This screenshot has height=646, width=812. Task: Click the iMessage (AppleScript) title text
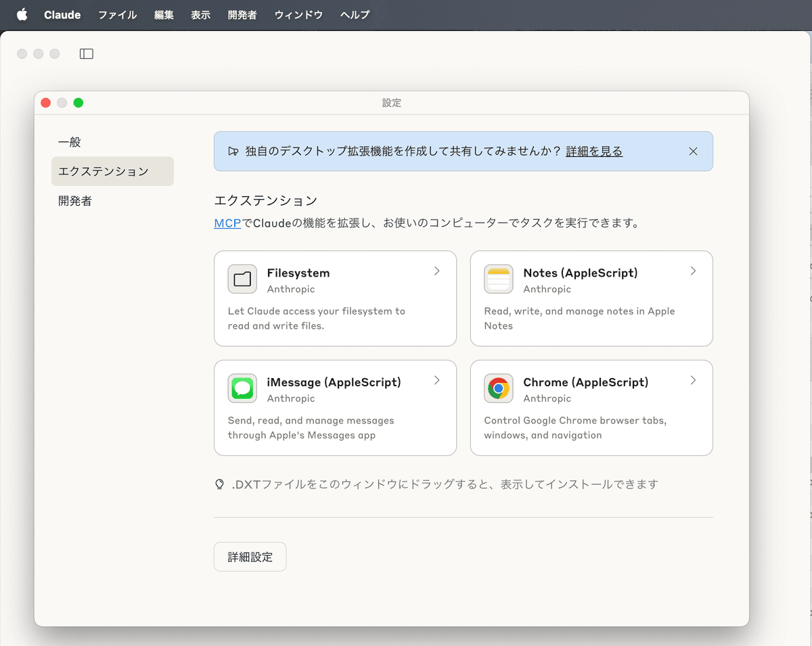click(334, 382)
